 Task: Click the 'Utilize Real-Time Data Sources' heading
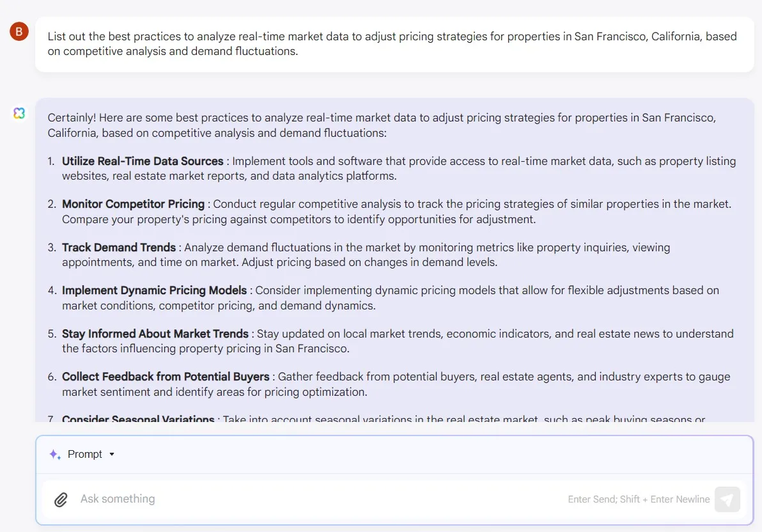pyautogui.click(x=143, y=161)
